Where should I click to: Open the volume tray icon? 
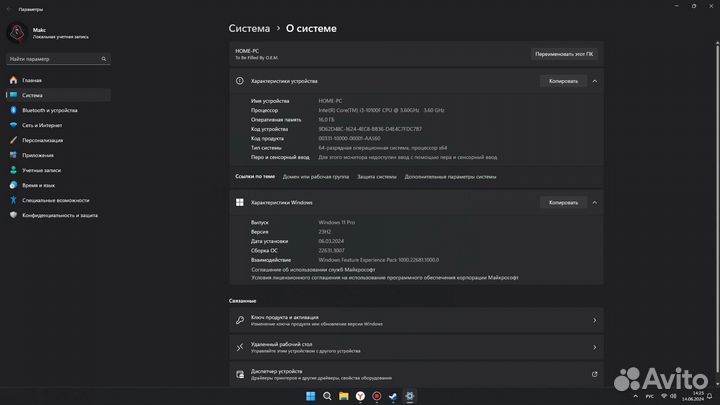[673, 396]
